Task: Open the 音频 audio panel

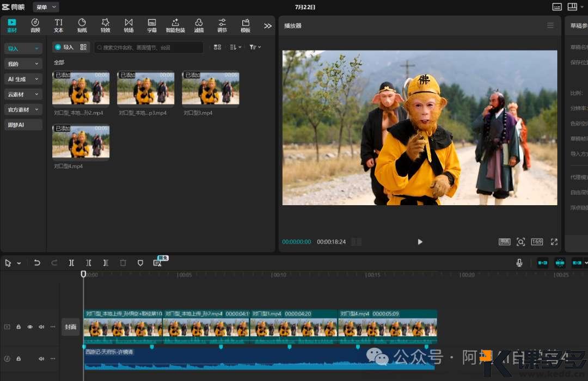Action: click(x=35, y=26)
